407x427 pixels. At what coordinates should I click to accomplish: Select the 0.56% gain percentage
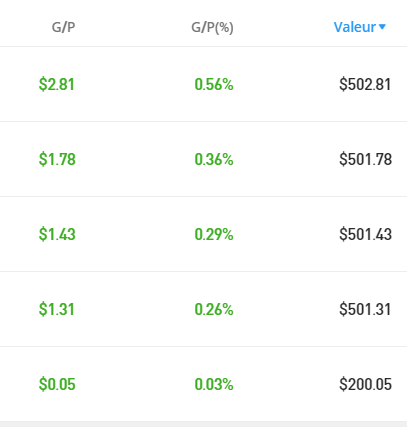point(214,84)
